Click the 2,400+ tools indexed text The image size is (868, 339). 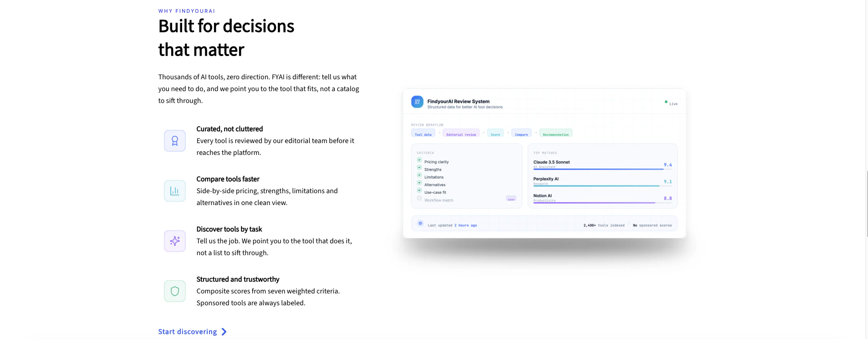coord(604,225)
